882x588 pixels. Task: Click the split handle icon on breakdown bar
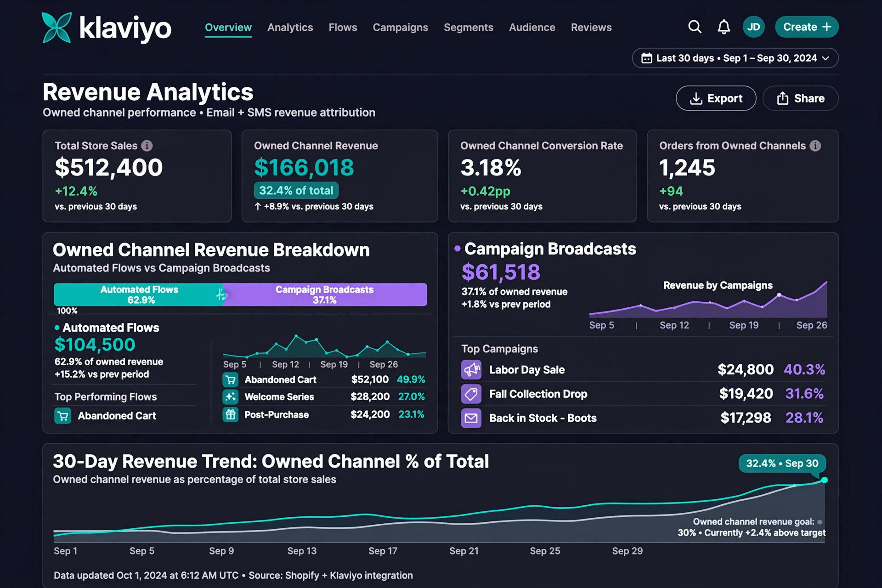point(221,294)
